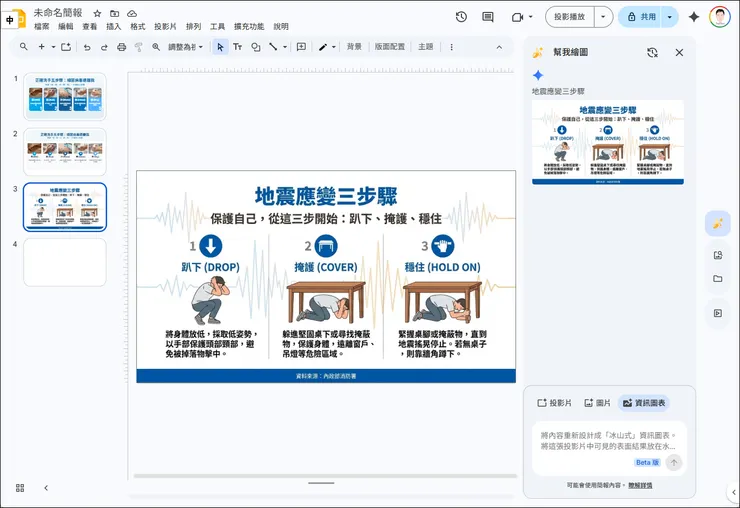Viewport: 740px width, 508px height.
Task: Open the 編輯 menu
Action: click(66, 26)
